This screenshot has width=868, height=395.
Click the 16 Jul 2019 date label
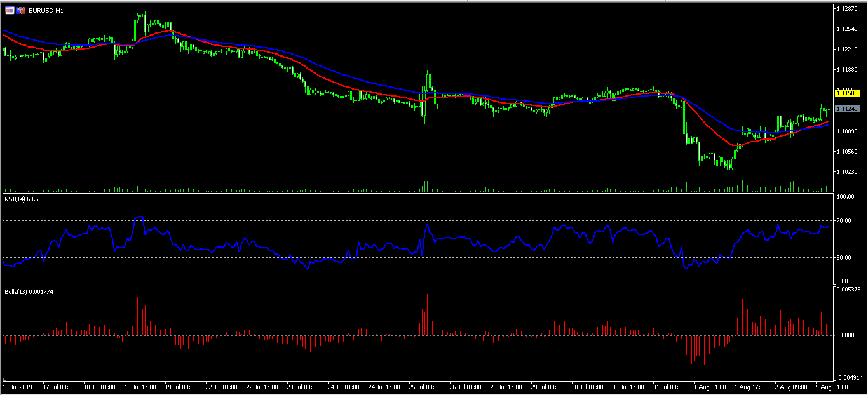click(17, 387)
